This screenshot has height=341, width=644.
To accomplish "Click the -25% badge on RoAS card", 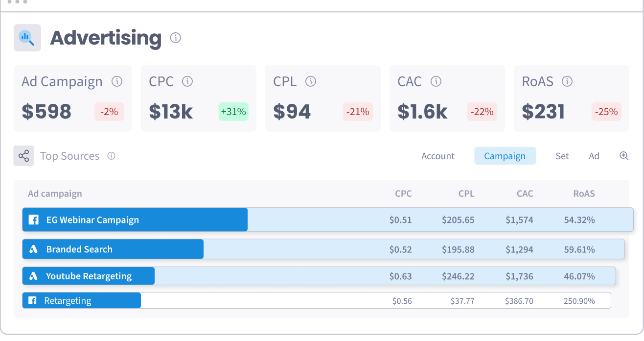I will coord(606,112).
